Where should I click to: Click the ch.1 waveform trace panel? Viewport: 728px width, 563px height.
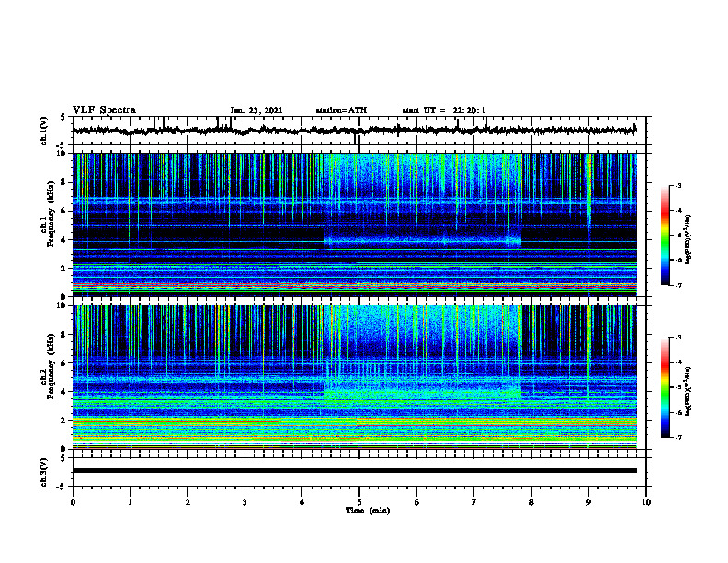tap(359, 131)
